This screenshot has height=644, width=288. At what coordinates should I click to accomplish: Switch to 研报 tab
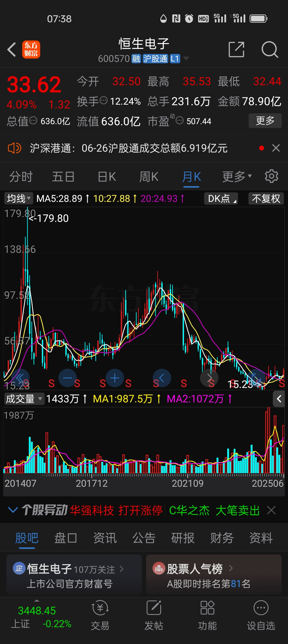183,538
